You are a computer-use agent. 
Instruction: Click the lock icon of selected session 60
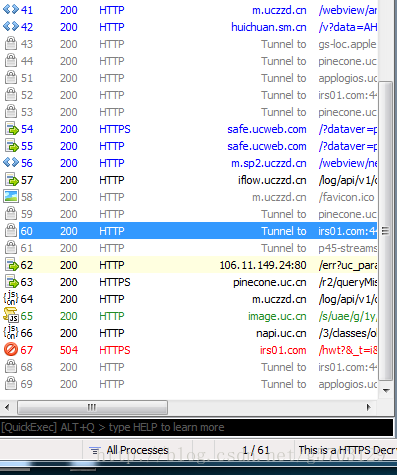tap(11, 231)
